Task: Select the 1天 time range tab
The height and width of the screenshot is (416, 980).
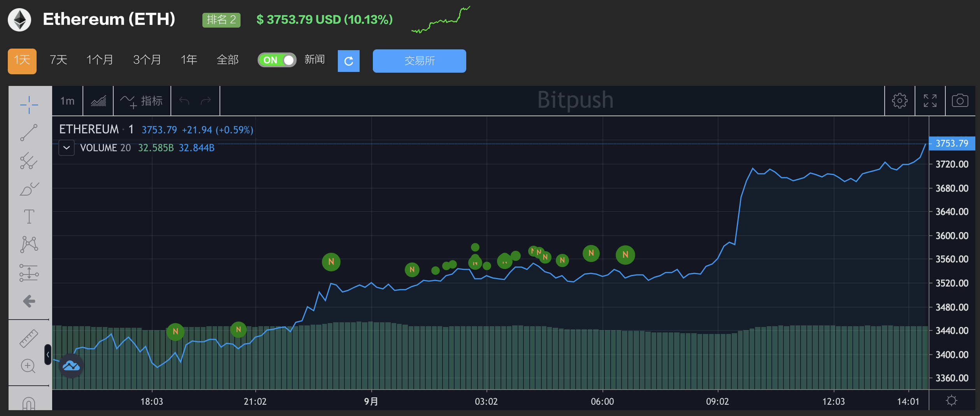Action: 22,61
